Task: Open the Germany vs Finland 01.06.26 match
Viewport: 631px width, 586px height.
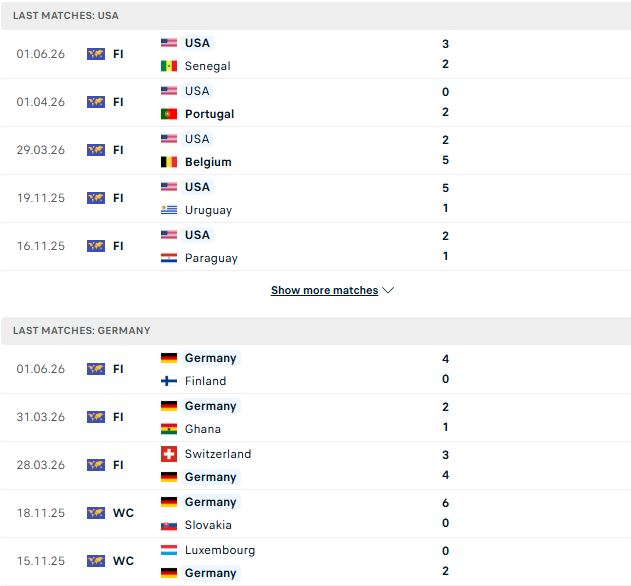Action: click(x=316, y=369)
